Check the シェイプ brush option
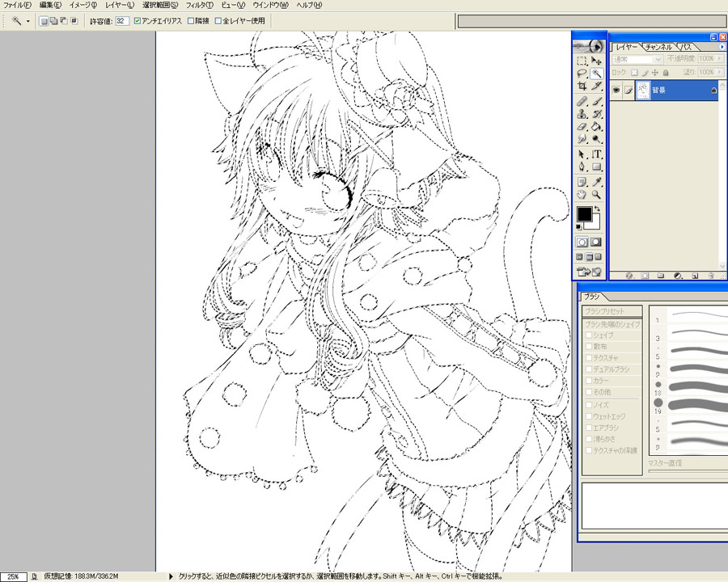Screen dimensions: 728x582 (589, 335)
